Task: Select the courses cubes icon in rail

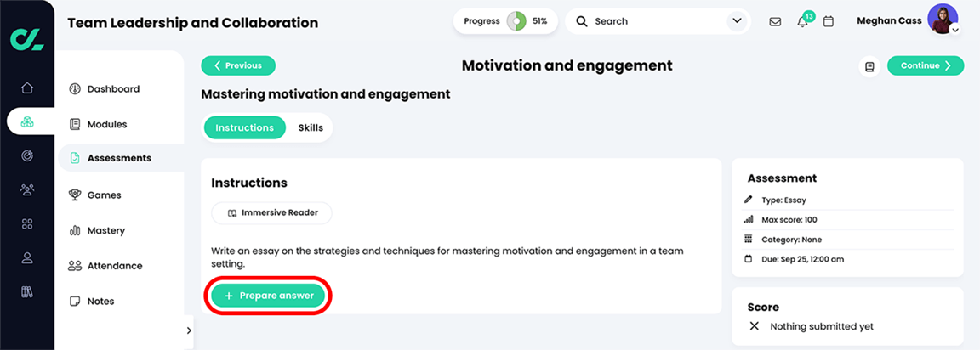Action: (x=27, y=121)
